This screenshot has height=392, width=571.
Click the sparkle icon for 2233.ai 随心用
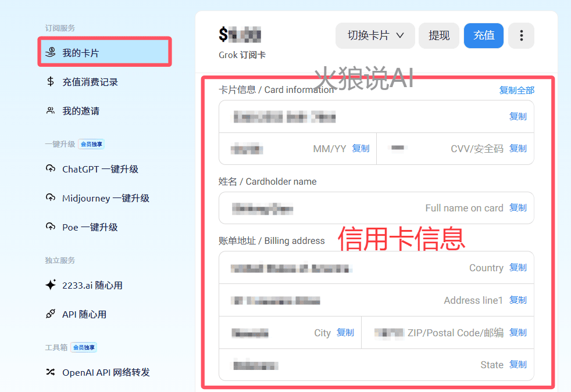click(x=51, y=285)
